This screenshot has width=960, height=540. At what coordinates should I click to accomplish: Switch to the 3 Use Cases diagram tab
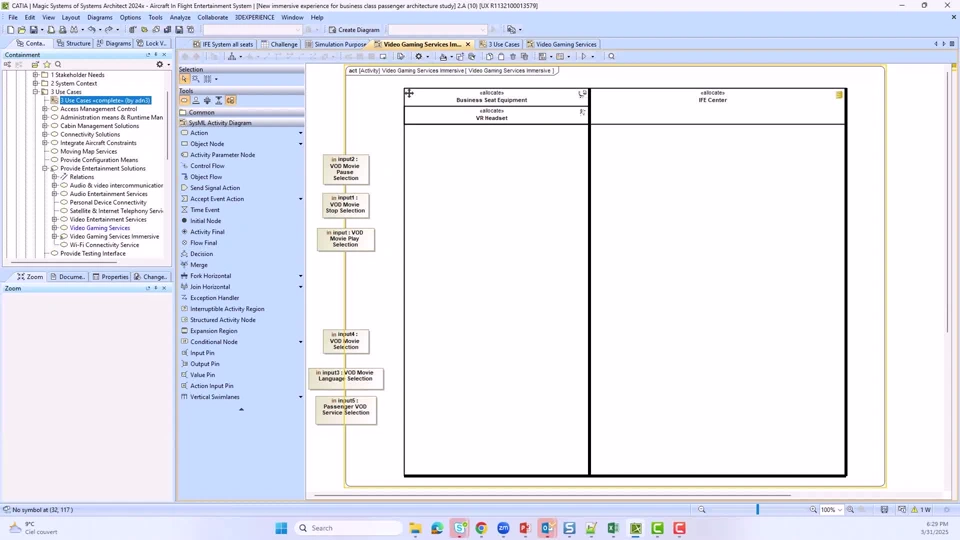500,44
